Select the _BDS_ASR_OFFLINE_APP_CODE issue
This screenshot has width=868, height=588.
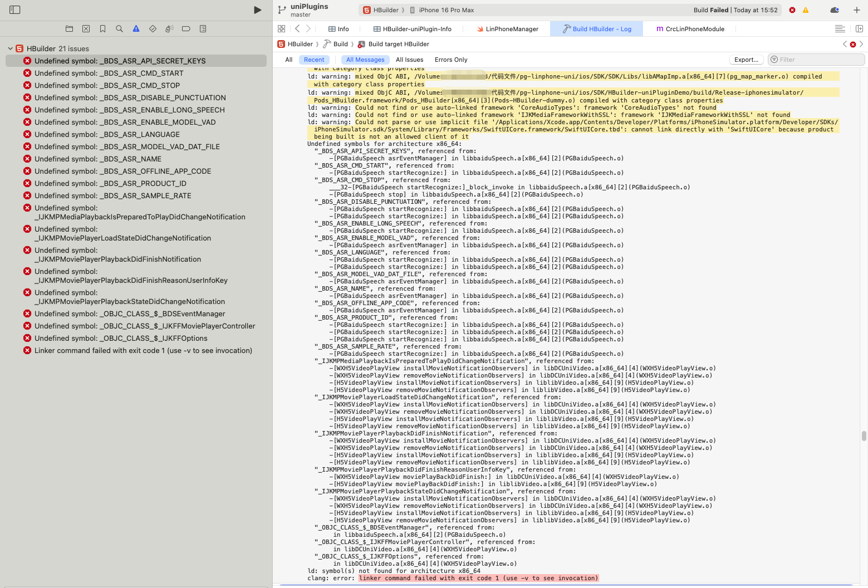click(136, 171)
